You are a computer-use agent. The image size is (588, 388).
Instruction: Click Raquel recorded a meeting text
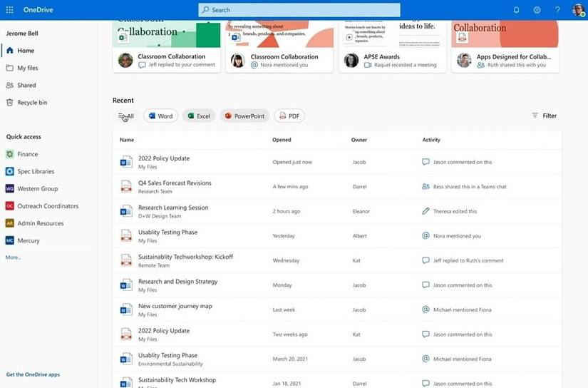[x=406, y=65]
